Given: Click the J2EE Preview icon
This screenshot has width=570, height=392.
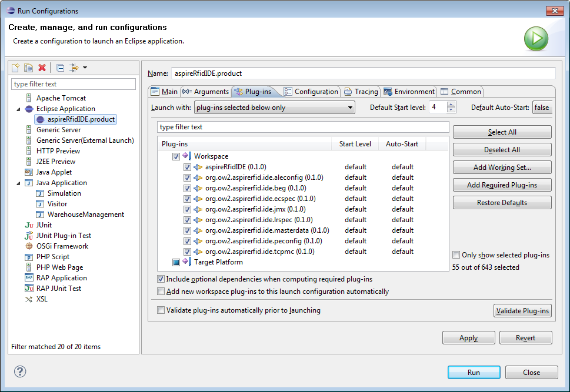Looking at the screenshot, I should click(29, 161).
